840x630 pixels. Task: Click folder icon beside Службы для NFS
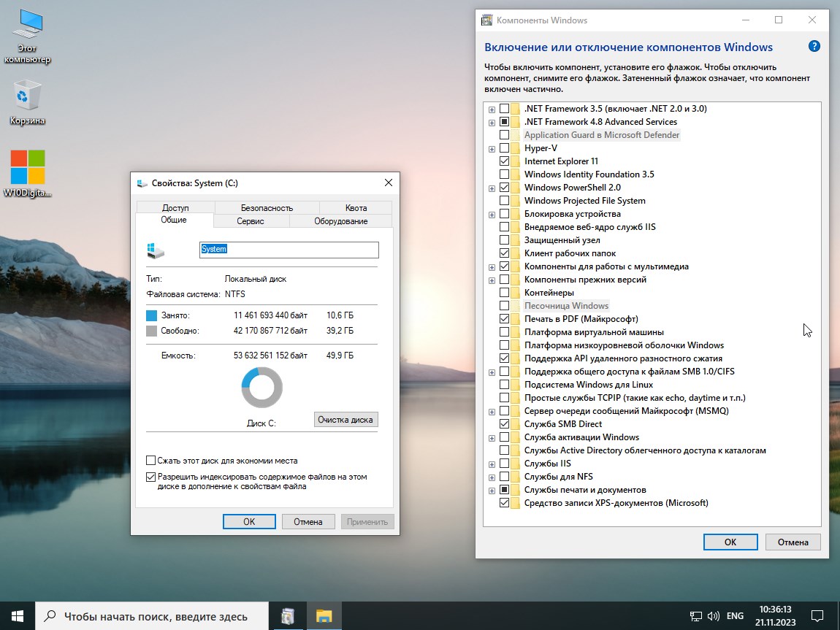point(516,477)
